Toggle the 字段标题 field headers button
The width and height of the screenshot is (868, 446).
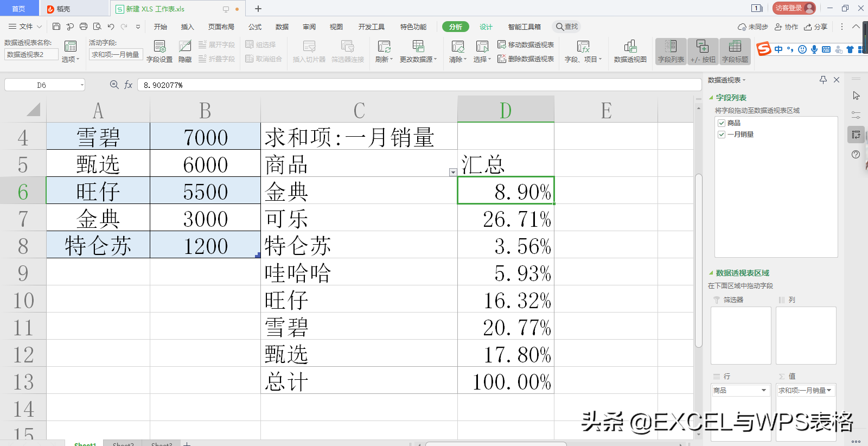[x=735, y=52]
